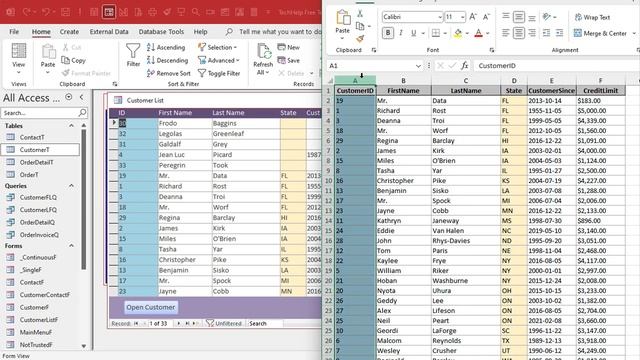This screenshot has width=640, height=360.
Task: Toggle Middle Align in Excel
Action: click(518, 17)
